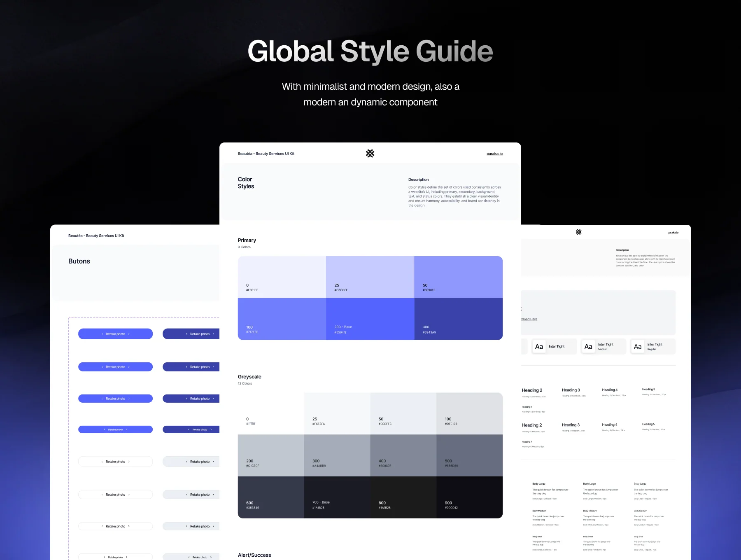
Task: Click topmost light-blue Retake photo button
Action: coord(115,334)
